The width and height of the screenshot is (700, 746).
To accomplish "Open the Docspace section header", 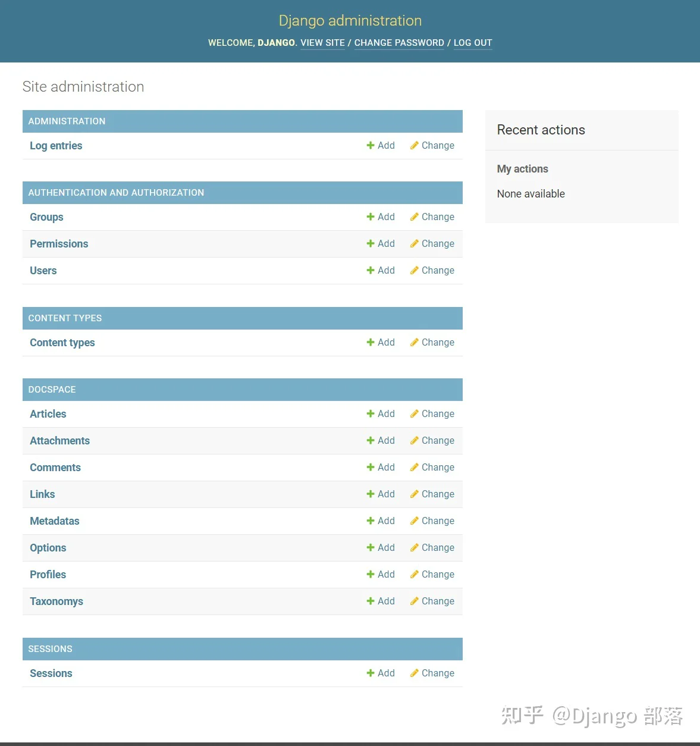I will pos(52,390).
